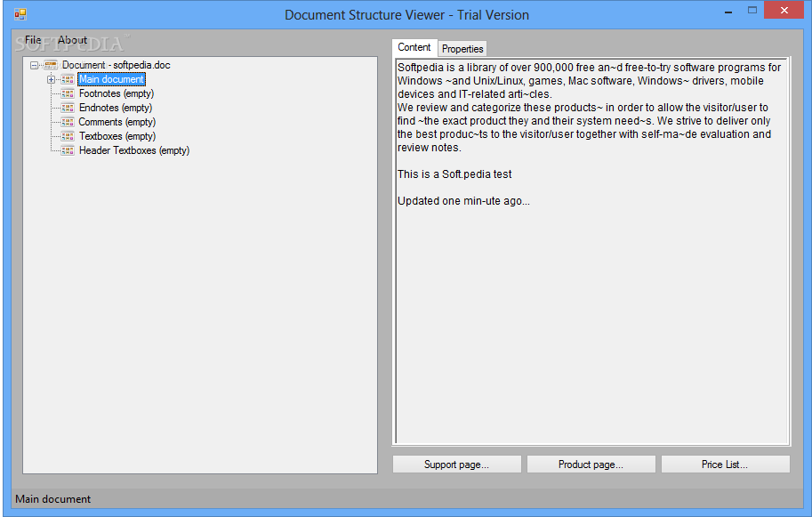Click the Price List... button
Image resolution: width=812 pixels, height=517 pixels.
(x=725, y=464)
